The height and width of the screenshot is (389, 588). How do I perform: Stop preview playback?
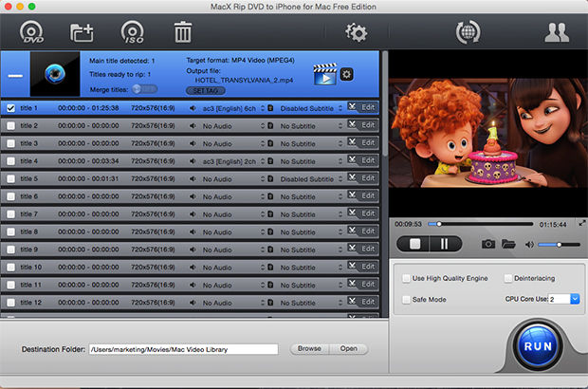(x=414, y=244)
